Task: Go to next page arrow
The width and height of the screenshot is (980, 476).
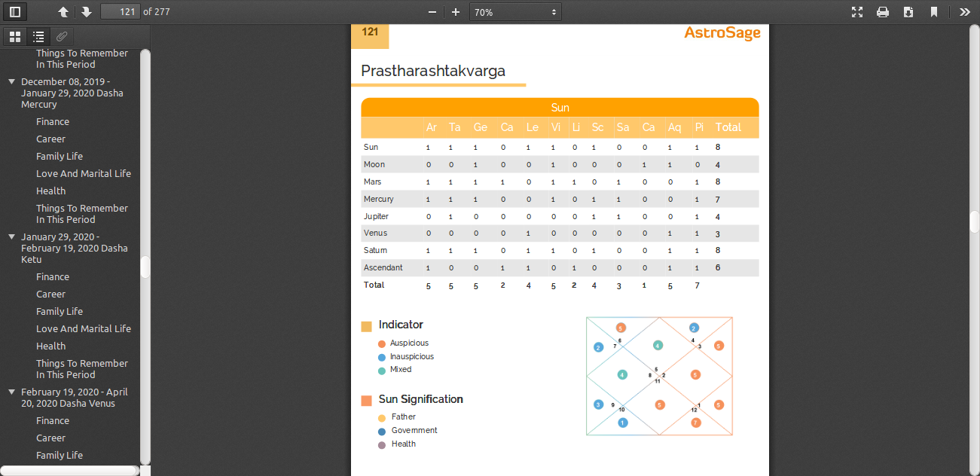Action: click(86, 12)
